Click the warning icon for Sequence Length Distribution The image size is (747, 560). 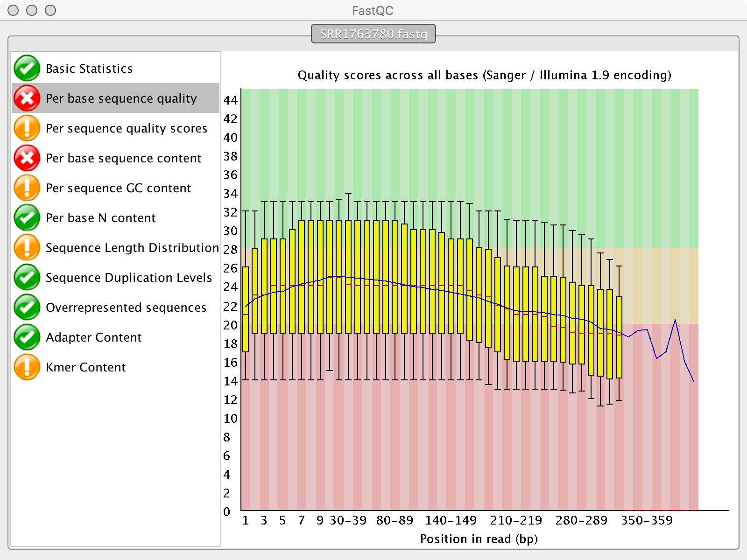pos(27,247)
